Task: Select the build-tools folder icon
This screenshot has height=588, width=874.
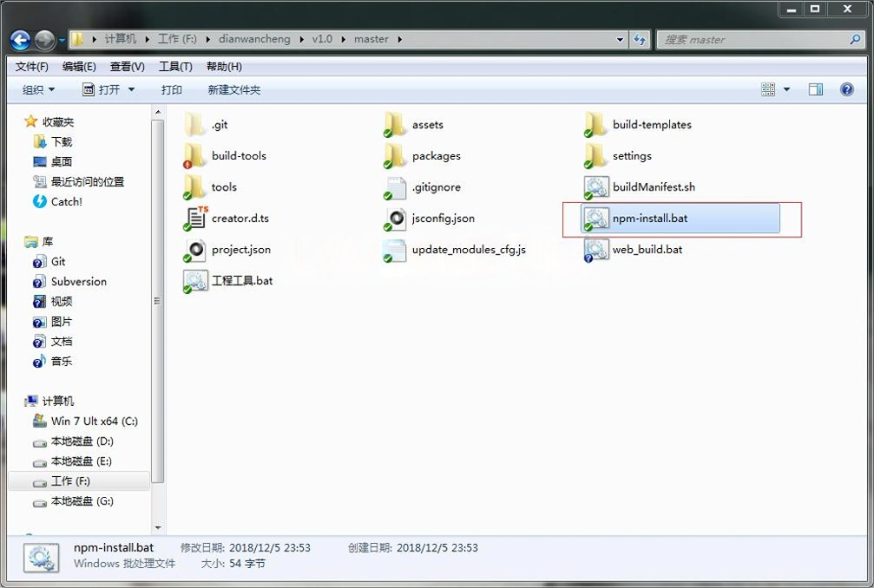Action: click(194, 156)
